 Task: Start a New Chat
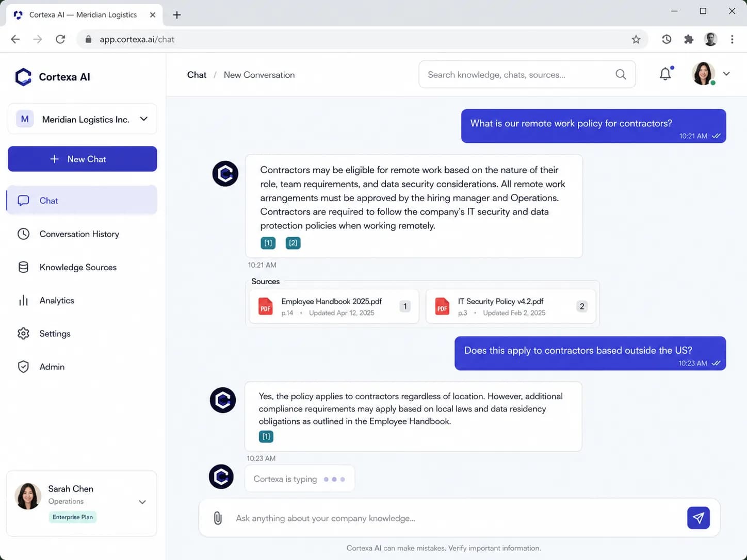(82, 159)
